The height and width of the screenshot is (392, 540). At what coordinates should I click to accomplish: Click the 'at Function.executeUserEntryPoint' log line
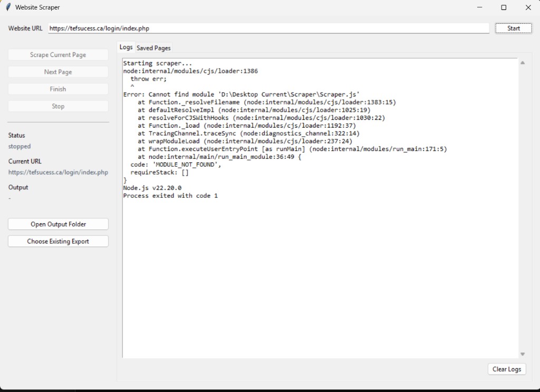[292, 149]
